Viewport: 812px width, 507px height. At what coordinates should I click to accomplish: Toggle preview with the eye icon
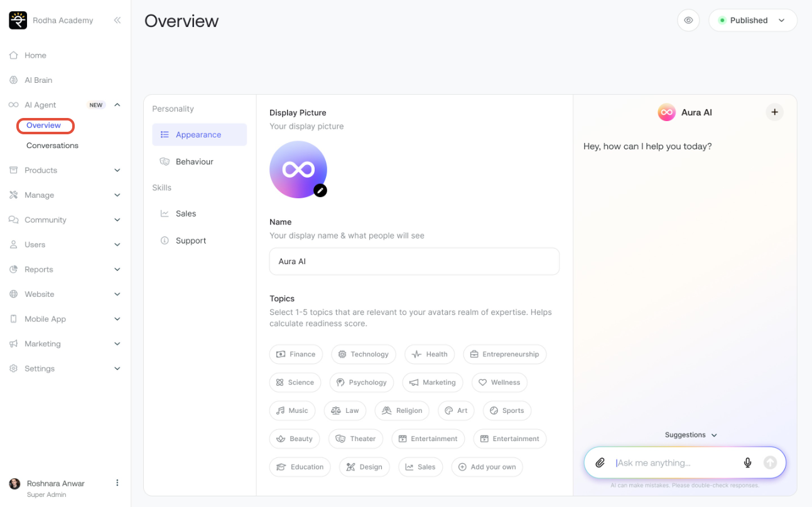(688, 20)
